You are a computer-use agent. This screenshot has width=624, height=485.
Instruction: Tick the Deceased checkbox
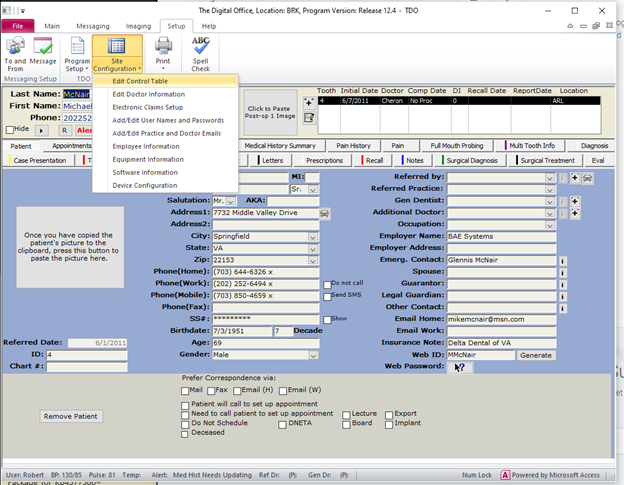186,433
